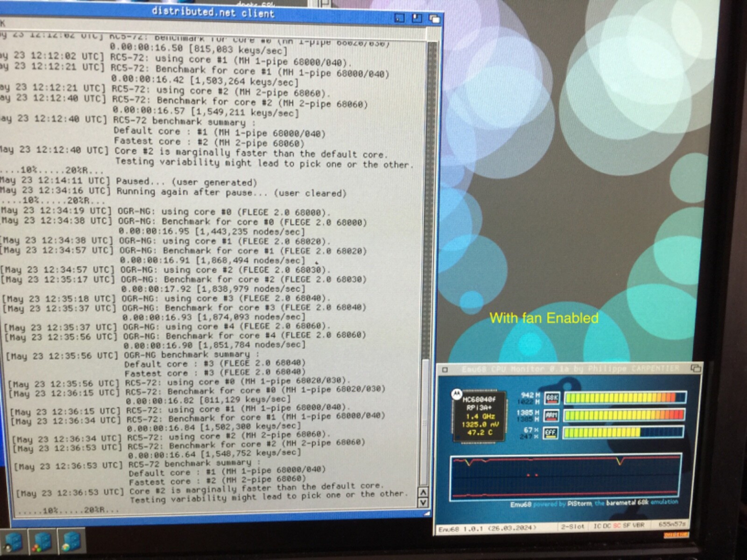
Task: Click the Motorola logo on the chip graphic
Action: [456, 394]
